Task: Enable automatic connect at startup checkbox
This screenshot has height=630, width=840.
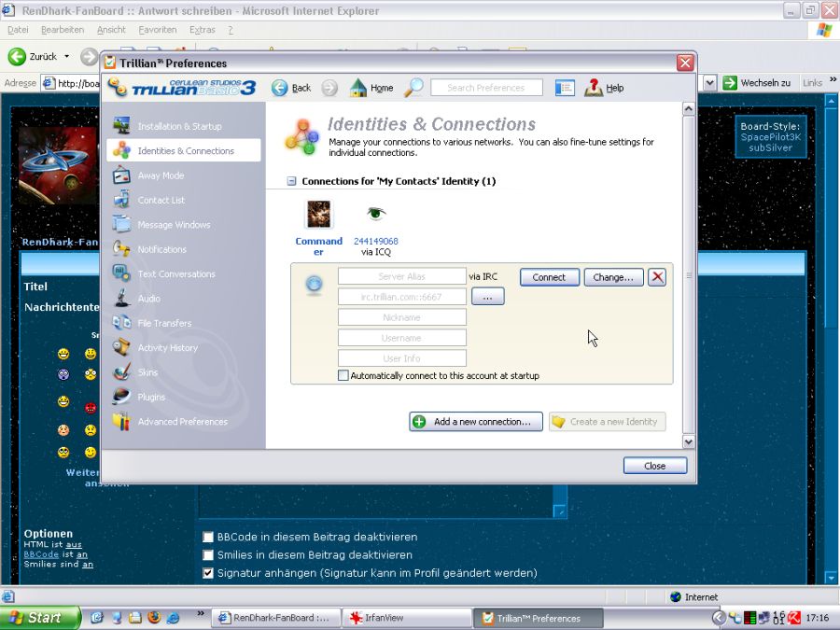Action: 343,375
